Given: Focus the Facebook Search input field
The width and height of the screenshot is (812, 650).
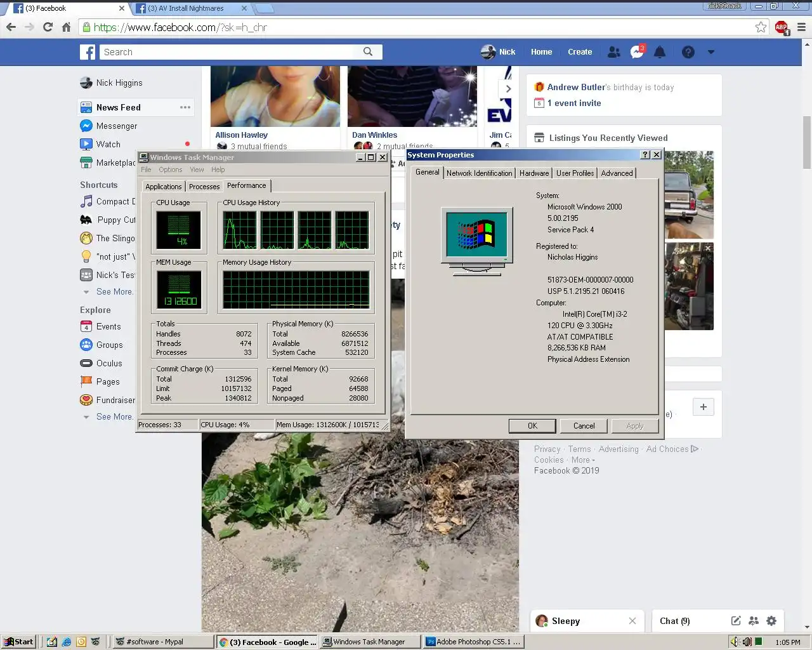Looking at the screenshot, I should click(x=227, y=52).
